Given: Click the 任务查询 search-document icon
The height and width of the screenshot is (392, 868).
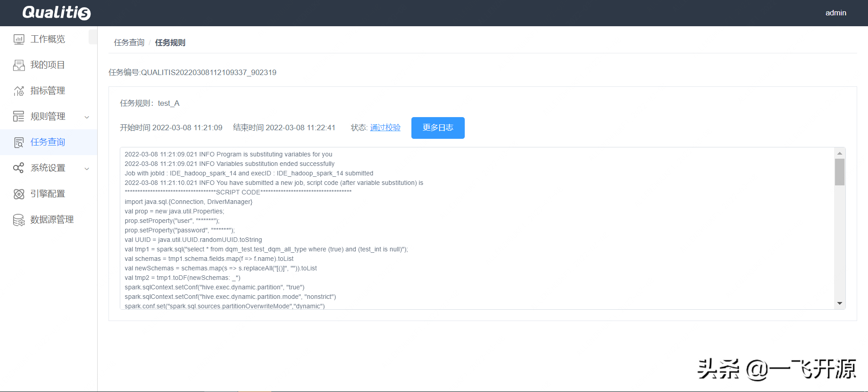Looking at the screenshot, I should [x=19, y=142].
